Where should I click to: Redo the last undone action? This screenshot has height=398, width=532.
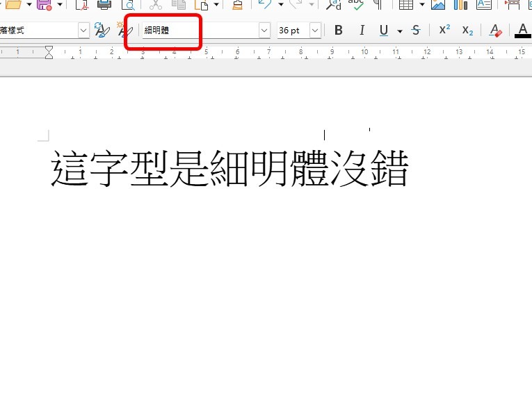pyautogui.click(x=296, y=4)
